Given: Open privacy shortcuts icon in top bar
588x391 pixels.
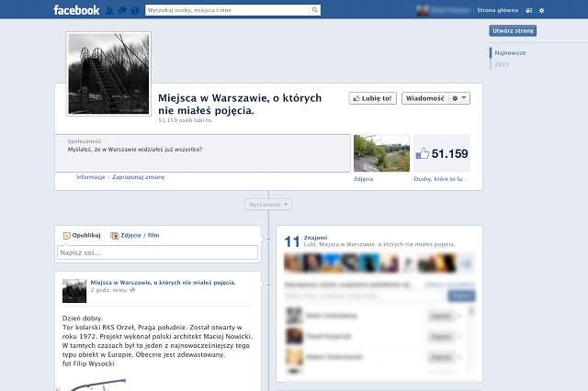Looking at the screenshot, I should click(529, 10).
